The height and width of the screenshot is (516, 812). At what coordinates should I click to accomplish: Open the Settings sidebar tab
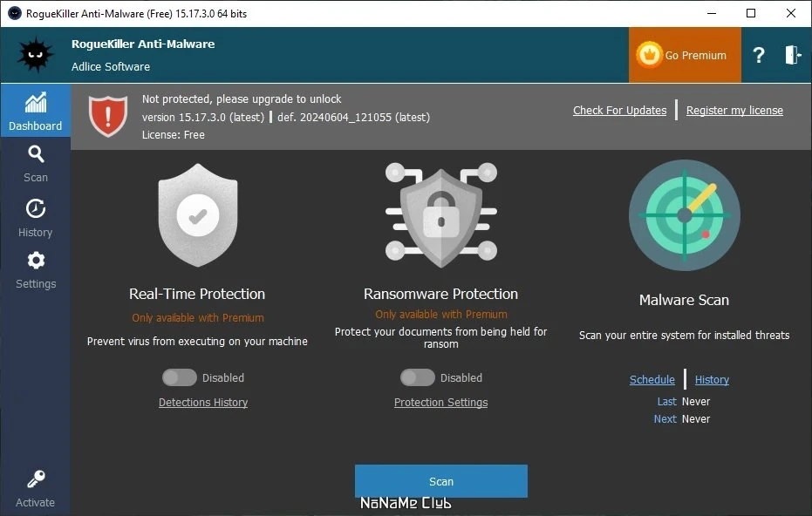pos(35,269)
